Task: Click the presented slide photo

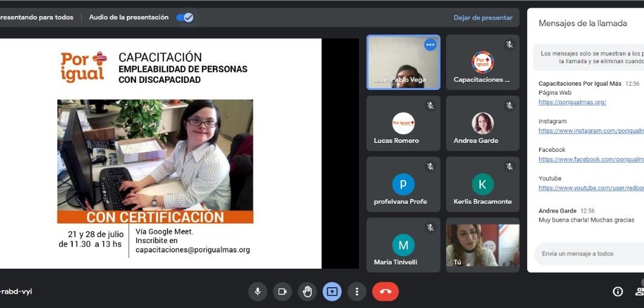Action: pos(155,155)
